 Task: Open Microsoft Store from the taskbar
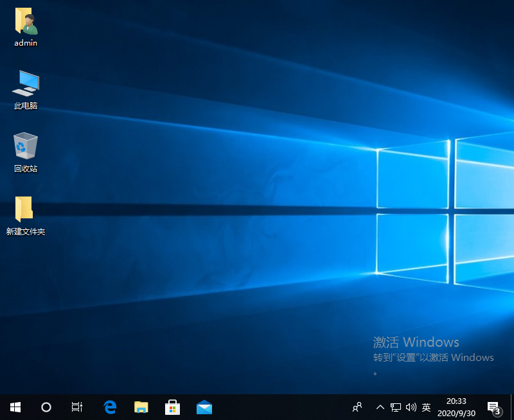[172, 407]
